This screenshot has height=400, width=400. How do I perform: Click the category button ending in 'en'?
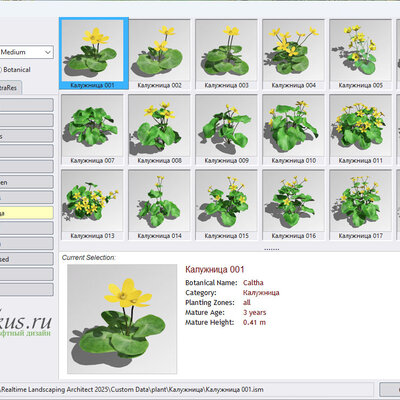pyautogui.click(x=26, y=182)
